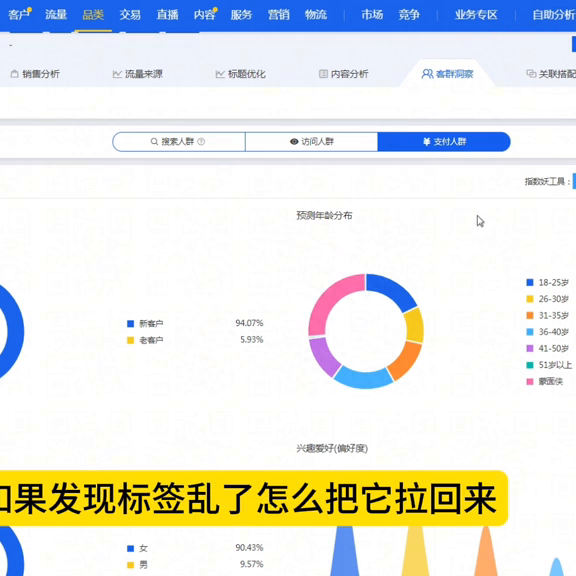Open the 流量 top menu
The height and width of the screenshot is (576, 576).
click(x=56, y=15)
